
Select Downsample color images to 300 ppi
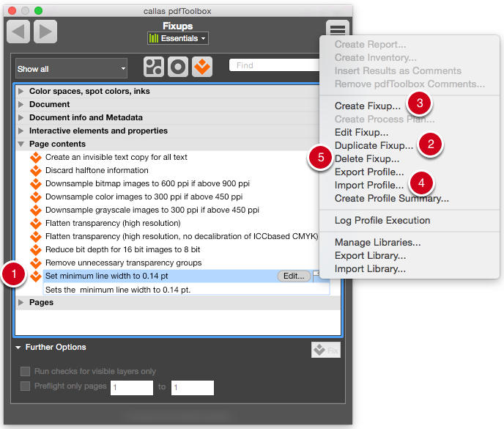[x=144, y=197]
